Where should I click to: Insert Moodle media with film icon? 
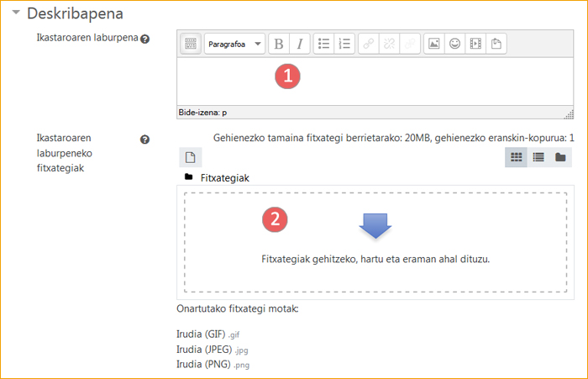(x=475, y=44)
